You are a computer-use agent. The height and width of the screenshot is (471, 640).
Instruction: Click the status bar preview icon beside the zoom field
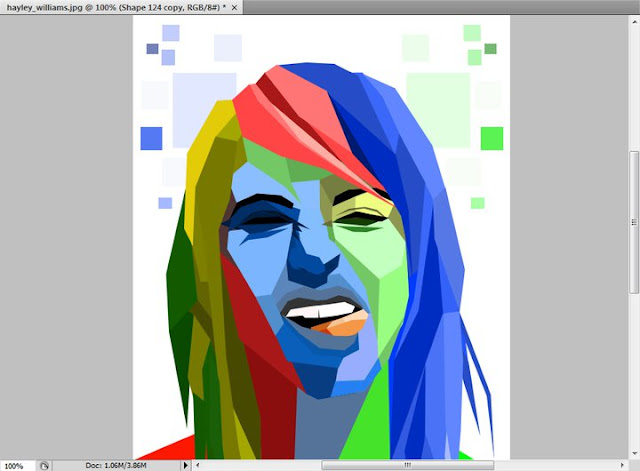pos(44,465)
